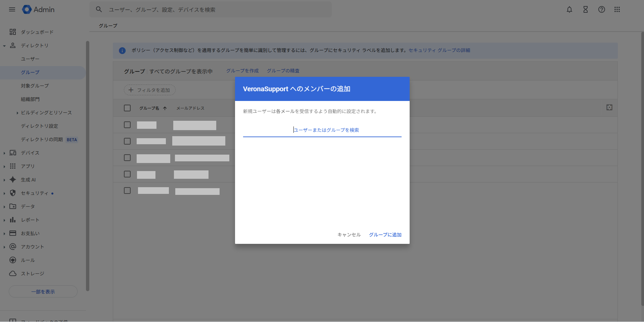Toggle the select-all groups checkbox
The image size is (644, 322).
127,108
